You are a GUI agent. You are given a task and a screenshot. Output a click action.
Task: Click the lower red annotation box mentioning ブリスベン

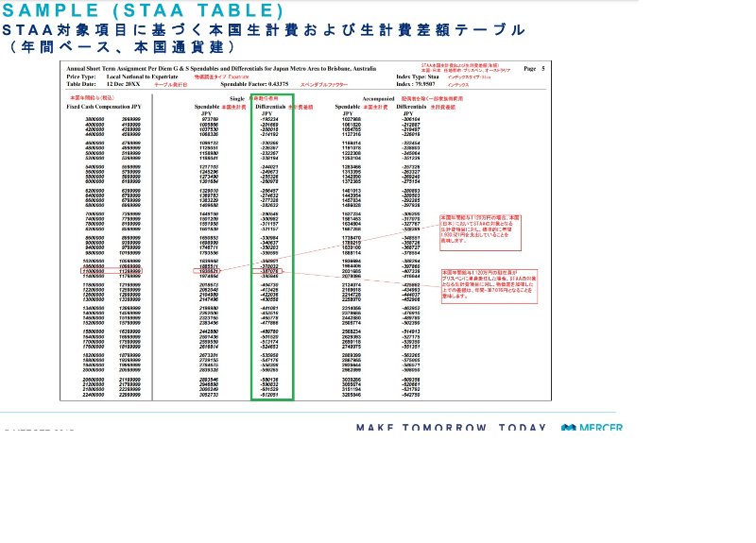pos(490,287)
